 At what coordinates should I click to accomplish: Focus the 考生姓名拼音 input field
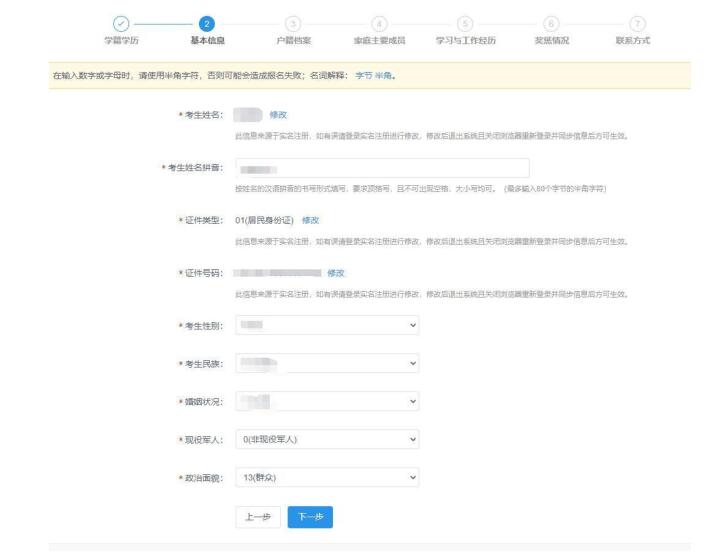click(381, 168)
